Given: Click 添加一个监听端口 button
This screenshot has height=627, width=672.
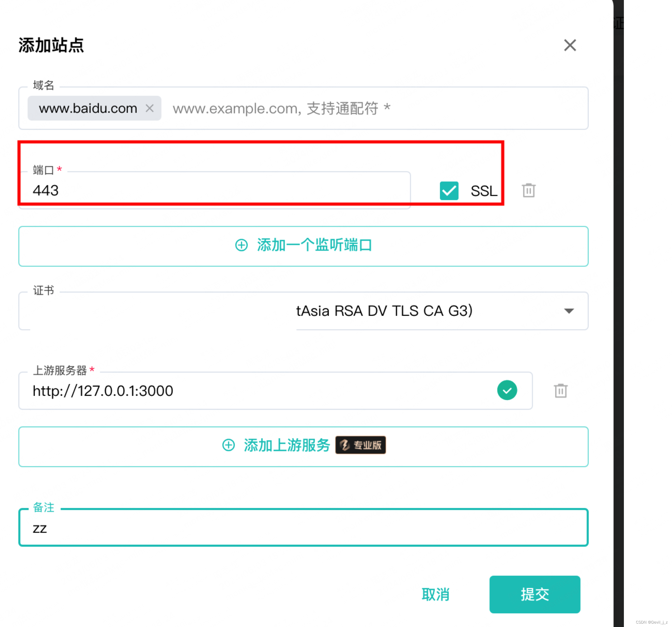Looking at the screenshot, I should [303, 246].
